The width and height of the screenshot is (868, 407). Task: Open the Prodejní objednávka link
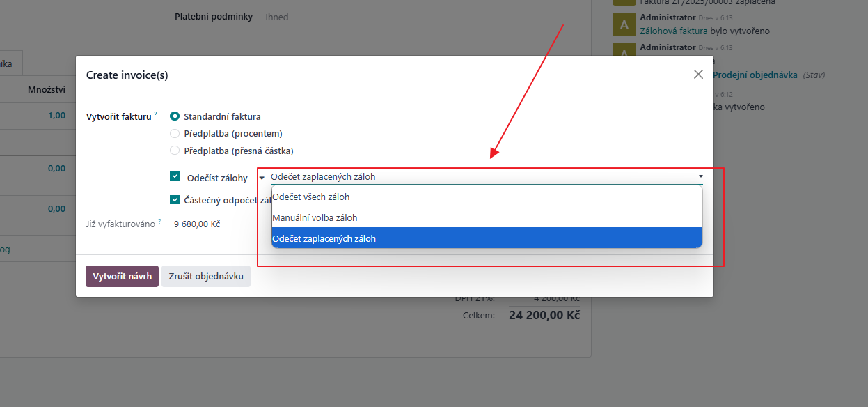(755, 75)
